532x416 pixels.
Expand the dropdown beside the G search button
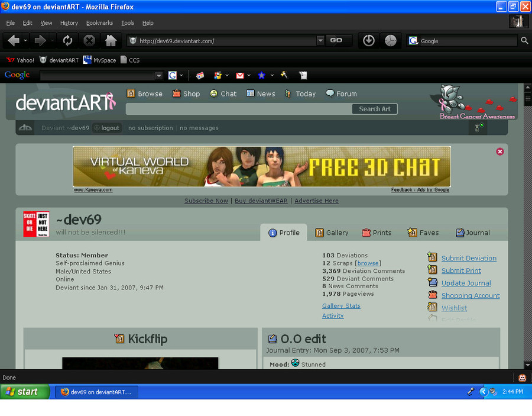(x=181, y=75)
